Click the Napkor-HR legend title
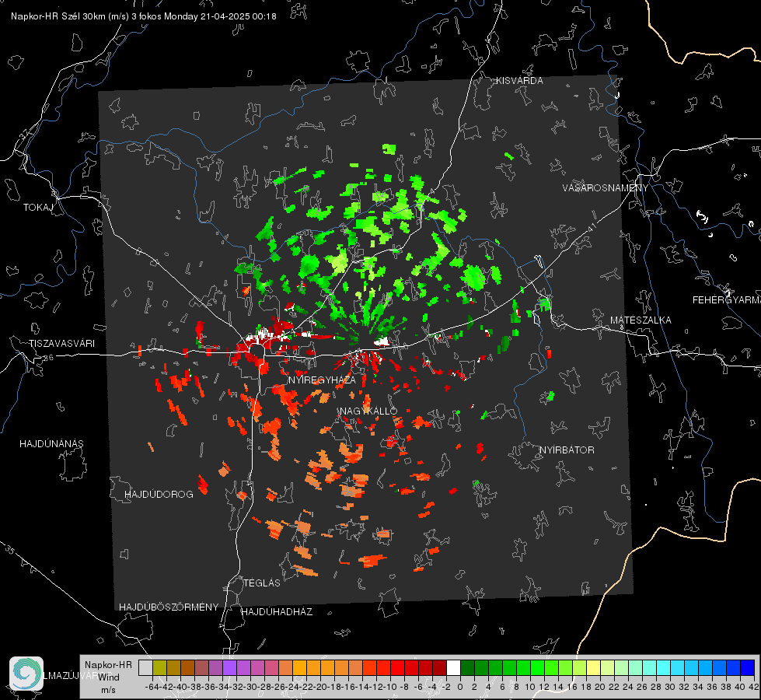The height and width of the screenshot is (700, 761). pos(108,665)
